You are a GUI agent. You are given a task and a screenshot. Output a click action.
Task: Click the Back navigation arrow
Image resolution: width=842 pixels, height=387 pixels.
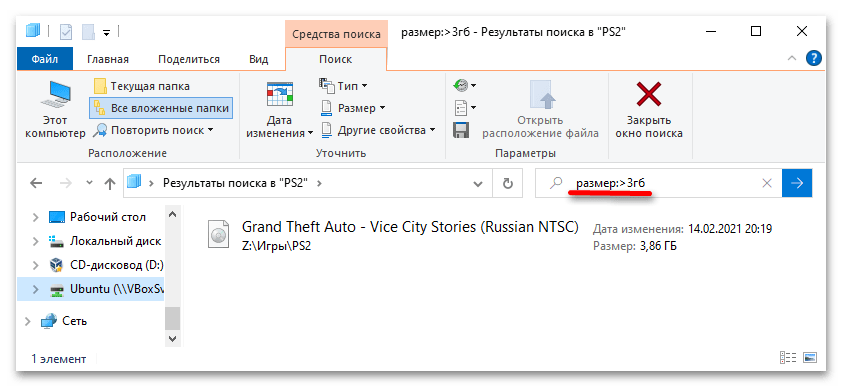[x=36, y=183]
